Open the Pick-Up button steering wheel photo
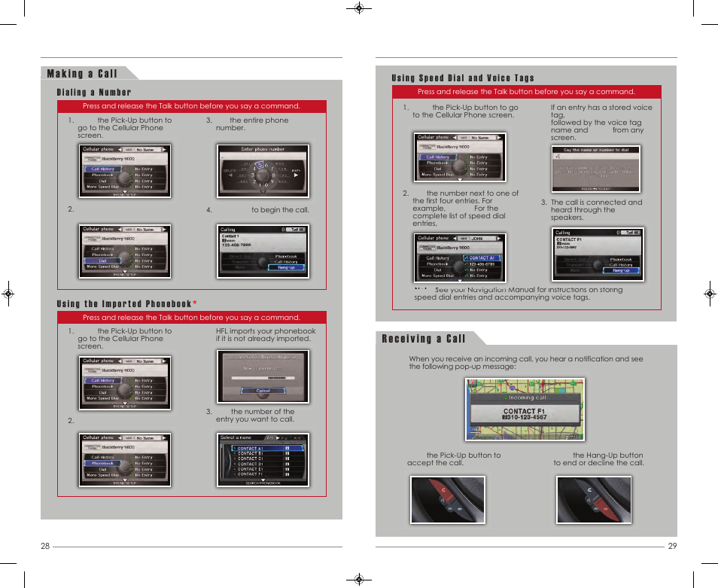 click(448, 500)
